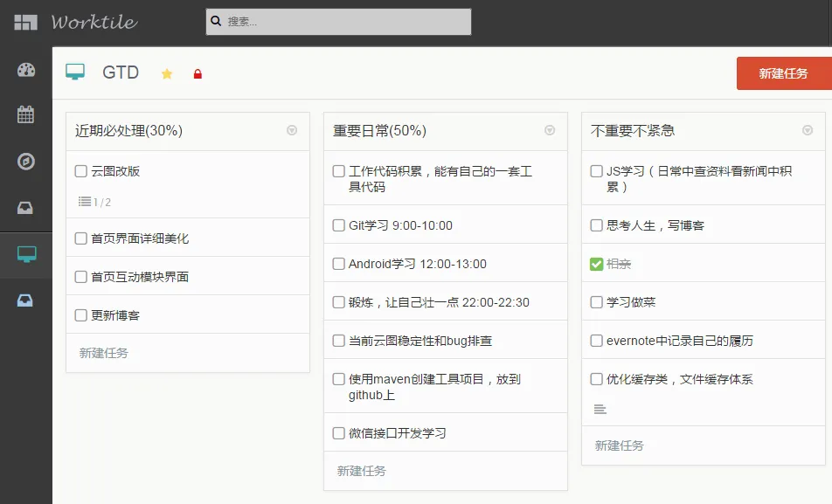Uncheck the completed 相亲 task checkbox
Image resolution: width=832 pixels, height=504 pixels.
596,264
